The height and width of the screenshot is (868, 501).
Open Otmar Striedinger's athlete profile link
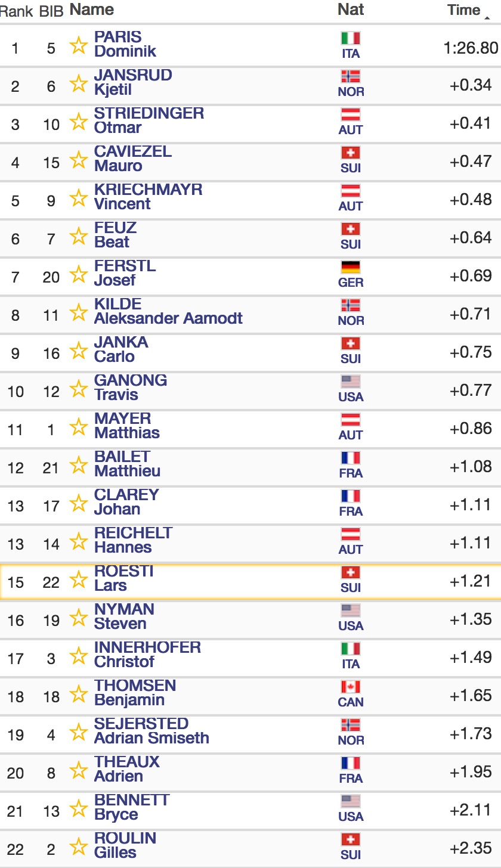(149, 120)
